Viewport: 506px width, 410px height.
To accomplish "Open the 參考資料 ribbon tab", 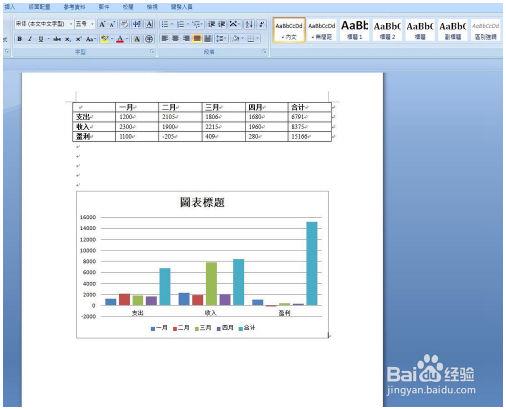I will (74, 7).
